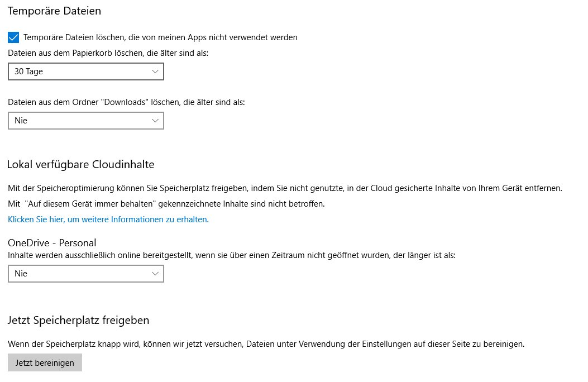The width and height of the screenshot is (588, 382).
Task: Click the "Temporäre Dateien" section heading
Action: 54,11
